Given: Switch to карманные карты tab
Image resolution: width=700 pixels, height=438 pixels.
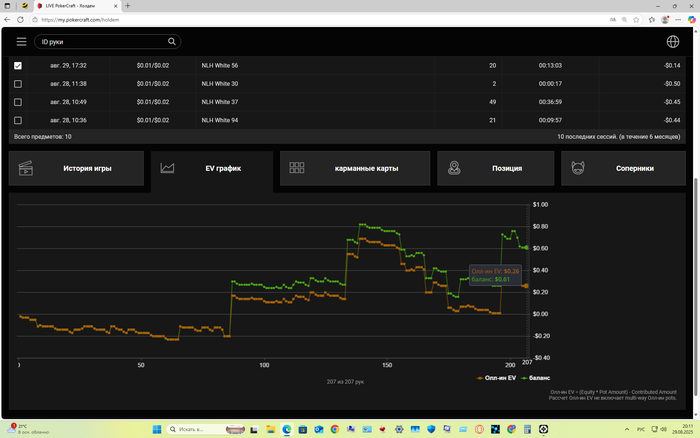Looking at the screenshot, I should pyautogui.click(x=355, y=168).
